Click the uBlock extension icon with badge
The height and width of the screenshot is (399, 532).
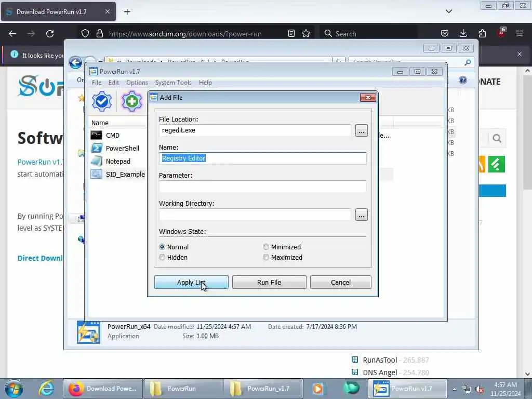pyautogui.click(x=501, y=33)
